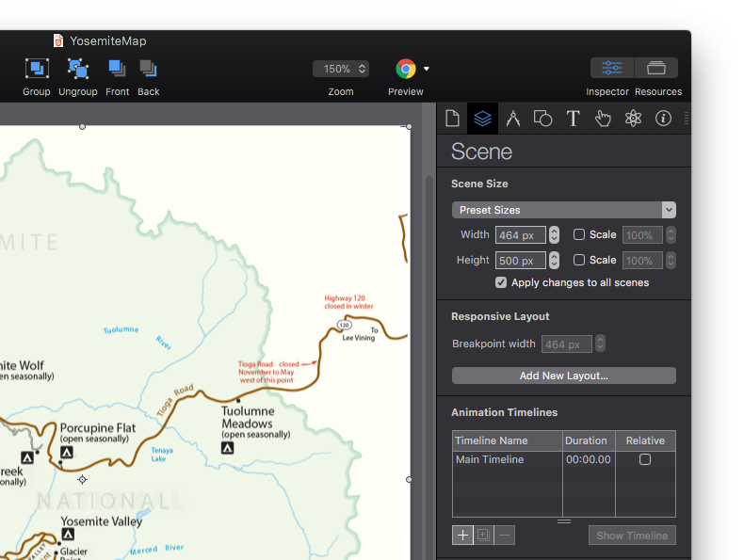Send element to Back
Screen dimensions: 744x560
click(x=148, y=69)
